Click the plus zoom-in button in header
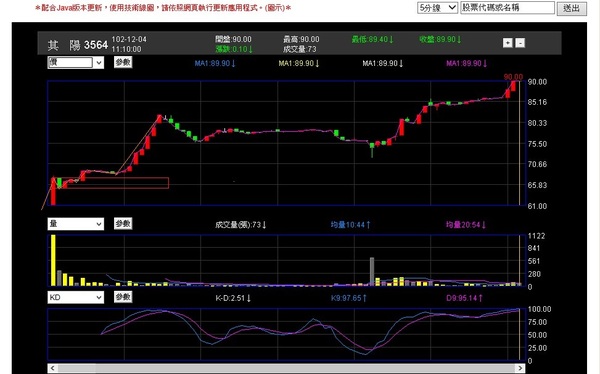Screen dimensions: 600x374 pyautogui.click(x=507, y=43)
